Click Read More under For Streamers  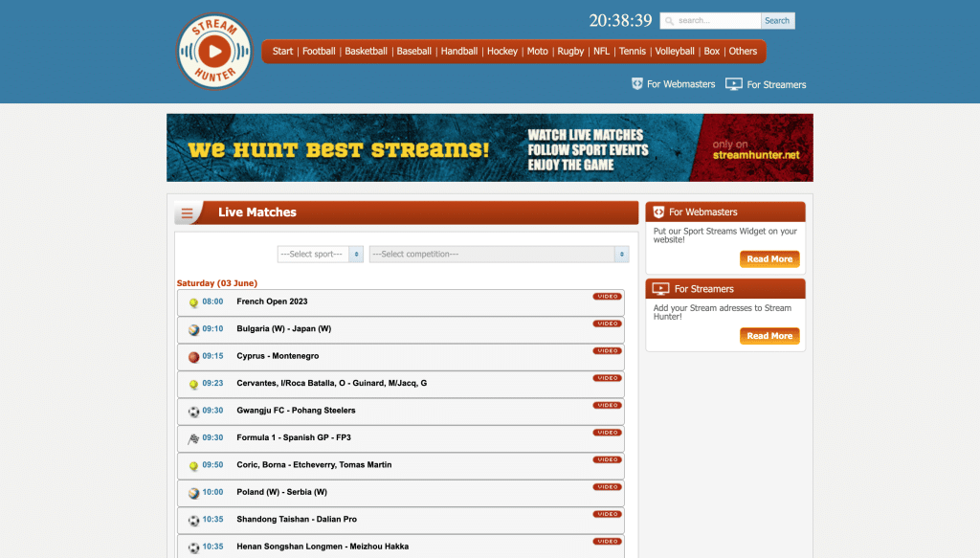768,336
